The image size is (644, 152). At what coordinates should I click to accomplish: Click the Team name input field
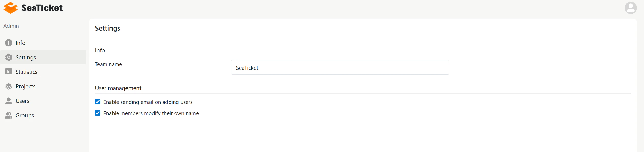click(x=340, y=67)
